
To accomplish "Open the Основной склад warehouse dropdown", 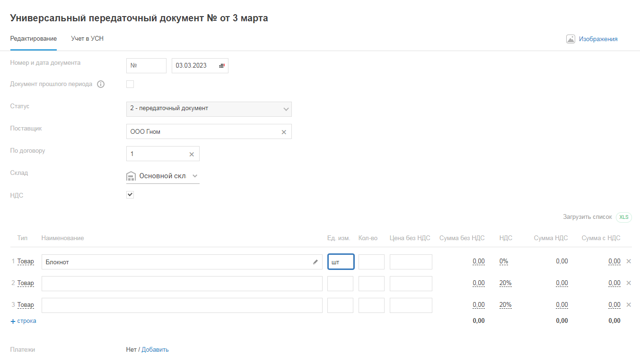I will tap(195, 176).
